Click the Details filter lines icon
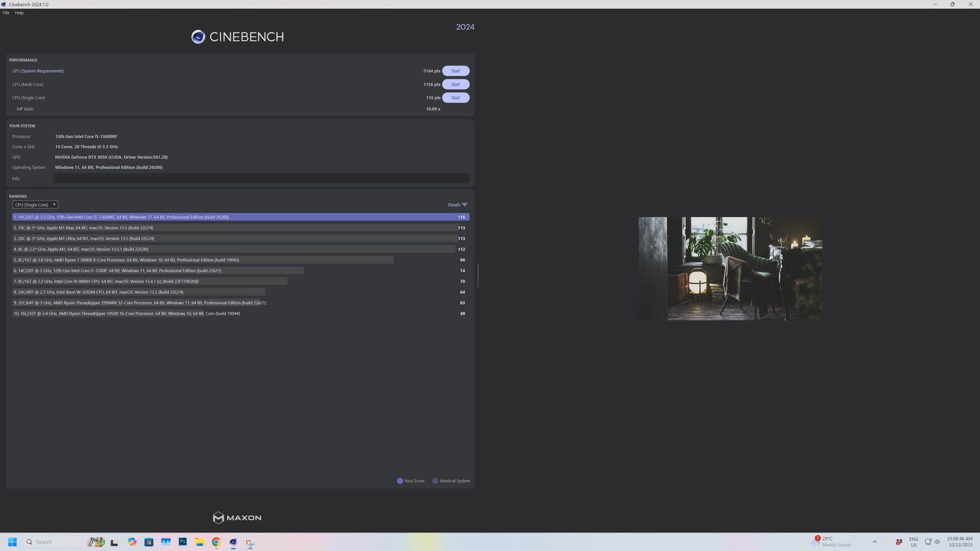Viewport: 980px width, 551px height. tap(464, 205)
